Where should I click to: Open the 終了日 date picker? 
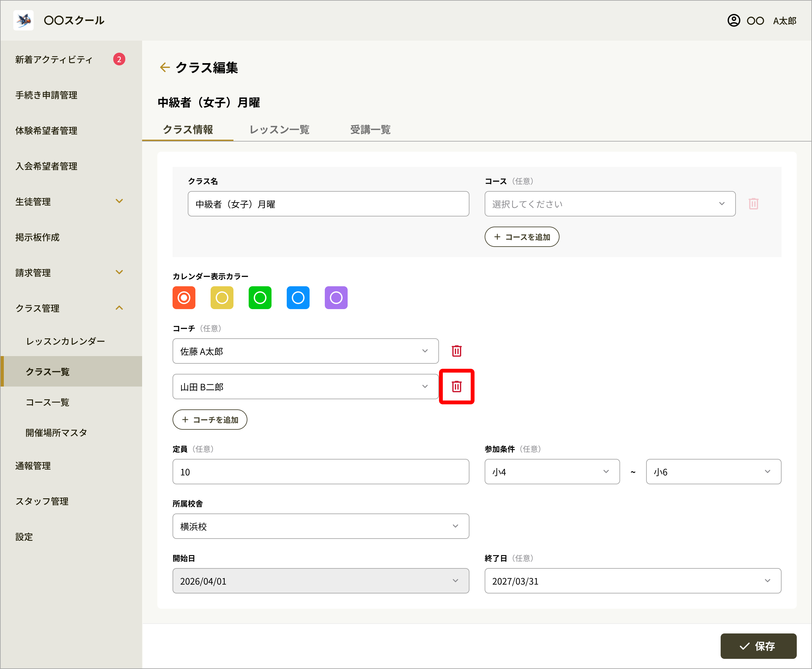[632, 581]
